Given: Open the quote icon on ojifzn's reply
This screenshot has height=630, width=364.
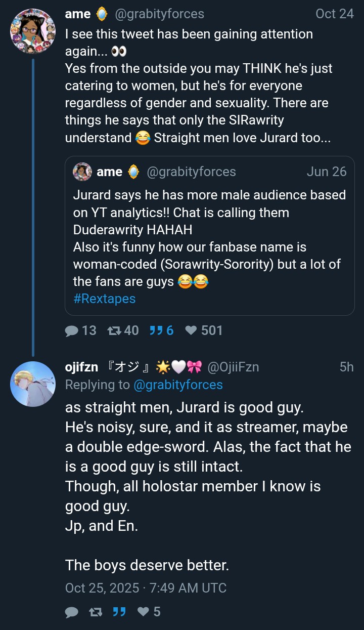Looking at the screenshot, I should click(x=119, y=612).
